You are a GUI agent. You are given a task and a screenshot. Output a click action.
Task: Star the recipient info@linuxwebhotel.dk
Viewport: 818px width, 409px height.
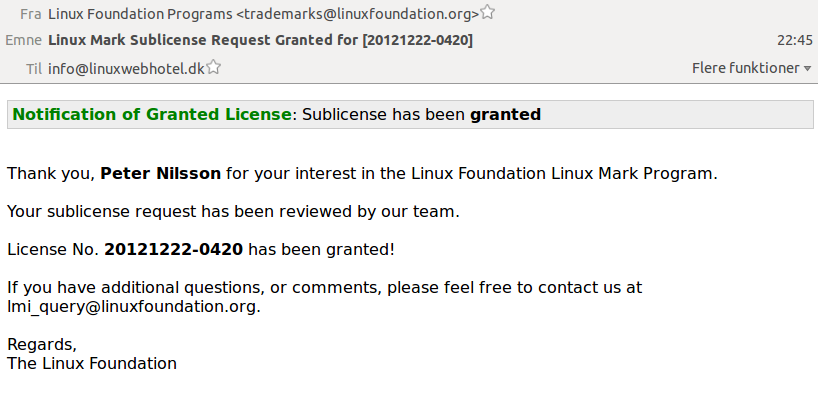(x=213, y=67)
